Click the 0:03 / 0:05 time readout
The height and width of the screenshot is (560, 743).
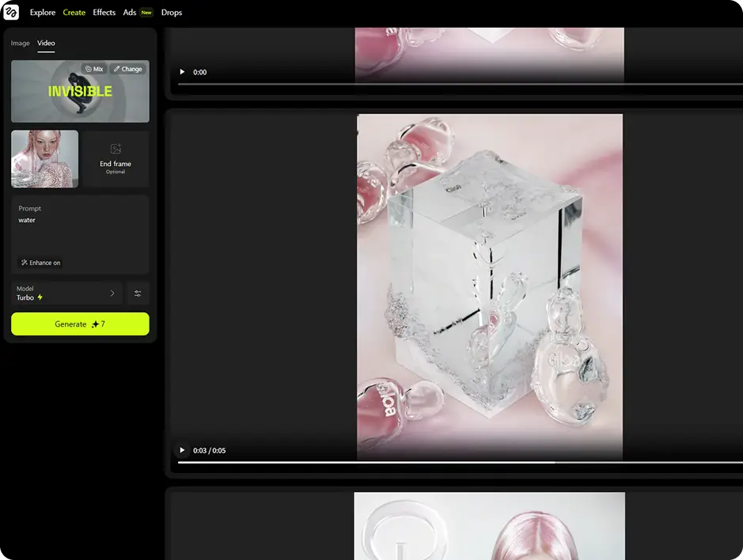210,451
